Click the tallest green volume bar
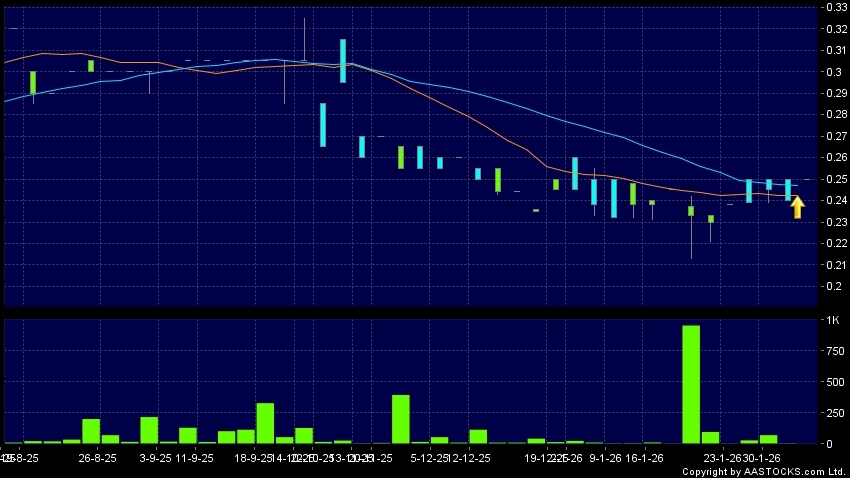Viewport: 850px width, 478px height. pos(690,384)
